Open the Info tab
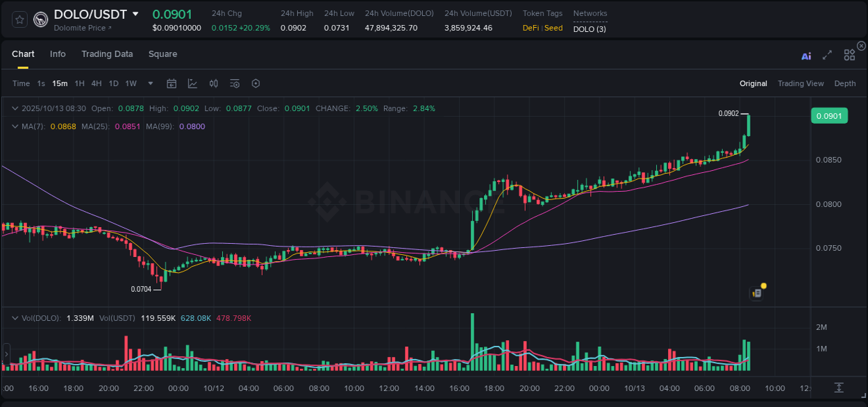This screenshot has width=868, height=407. point(58,53)
